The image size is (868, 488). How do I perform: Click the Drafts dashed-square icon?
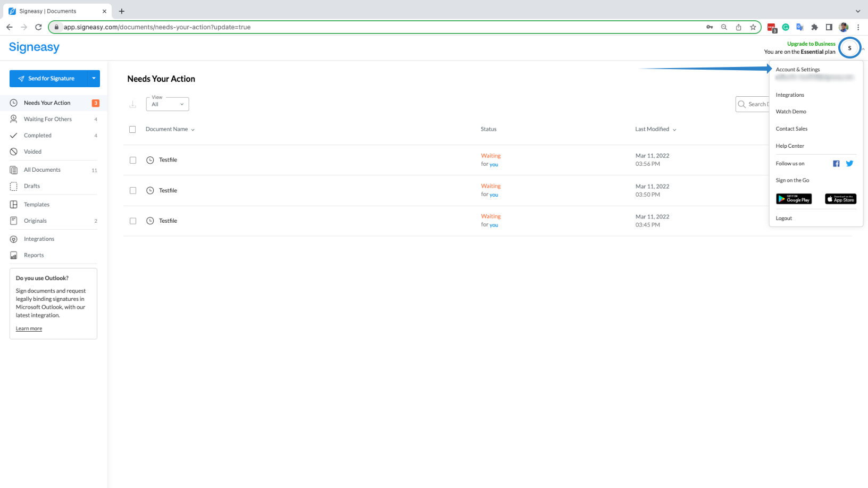[x=14, y=186]
